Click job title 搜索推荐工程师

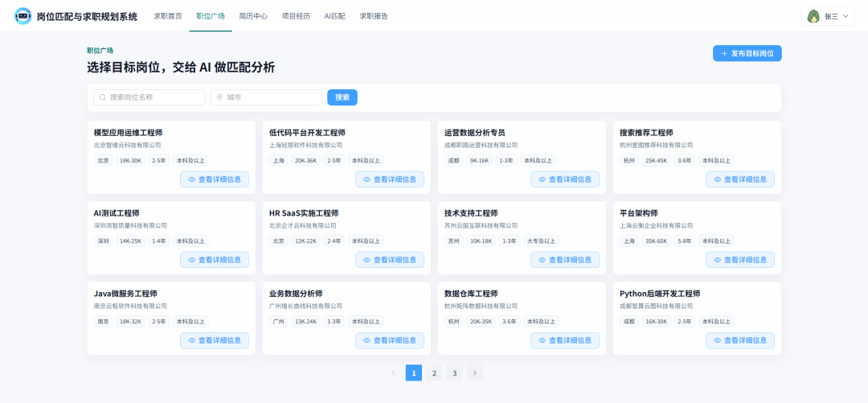click(646, 133)
